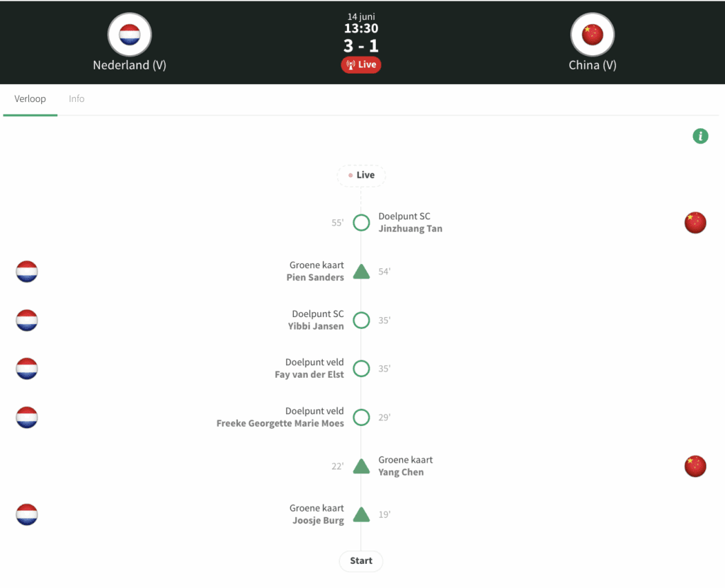Click the dashed Live pill atop timeline

[x=361, y=175]
